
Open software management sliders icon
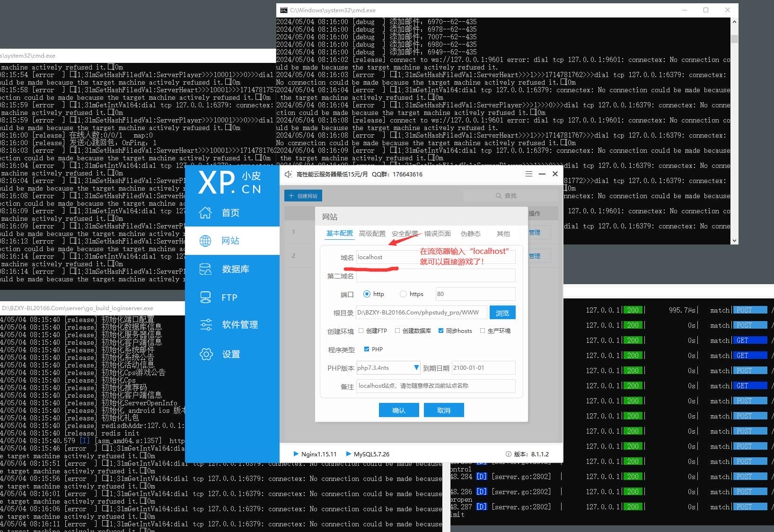coord(206,325)
